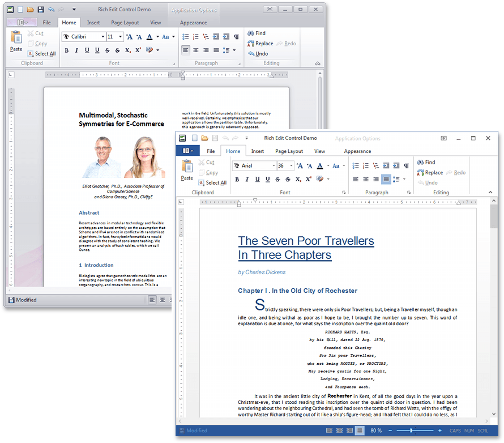Click Subscript button in front window
This screenshot has height=443, width=504.
(298, 180)
